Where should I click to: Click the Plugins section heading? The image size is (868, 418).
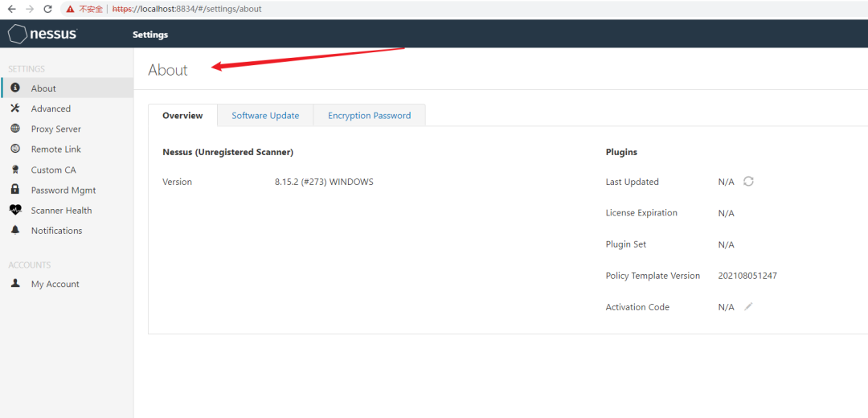pyautogui.click(x=621, y=152)
